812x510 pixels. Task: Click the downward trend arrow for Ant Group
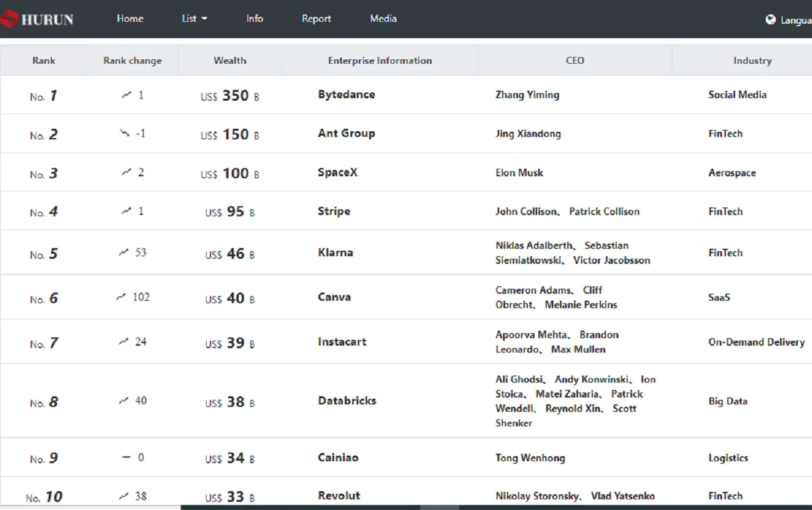125,133
